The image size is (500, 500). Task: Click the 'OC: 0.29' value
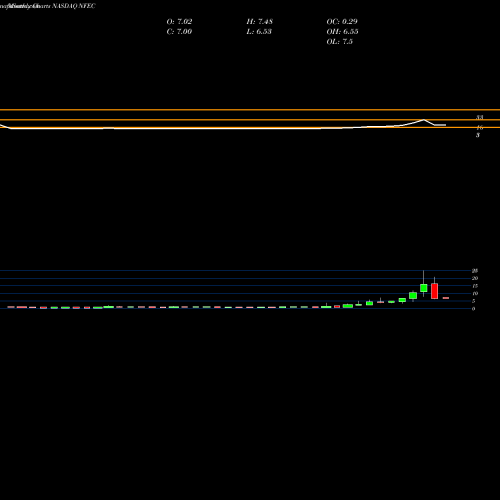click(342, 22)
